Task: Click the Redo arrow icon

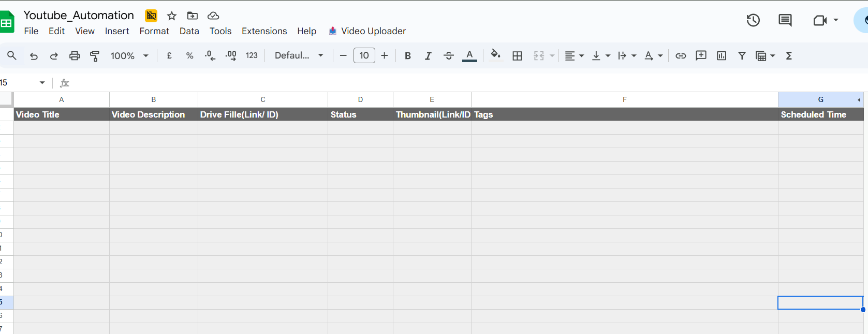Action: 54,56
